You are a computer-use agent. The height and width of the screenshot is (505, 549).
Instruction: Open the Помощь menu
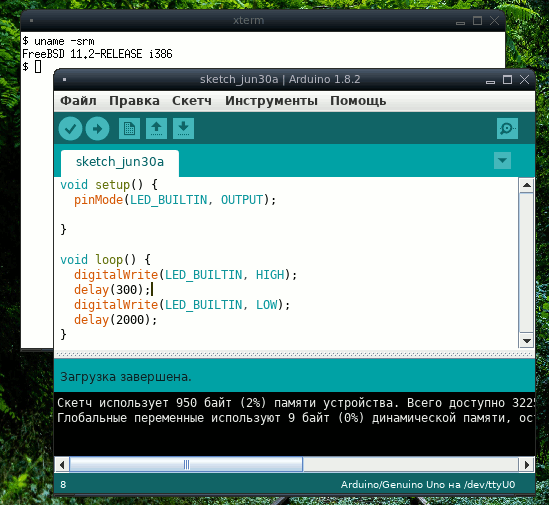(x=358, y=101)
